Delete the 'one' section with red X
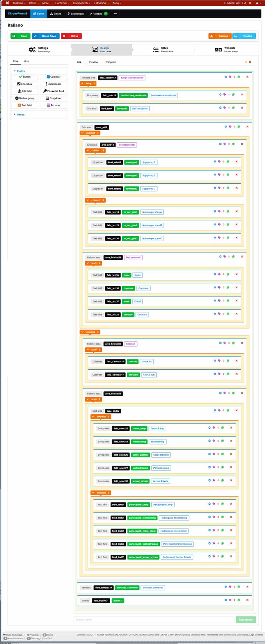This screenshot has width=265, height=644. [x=250, y=62]
